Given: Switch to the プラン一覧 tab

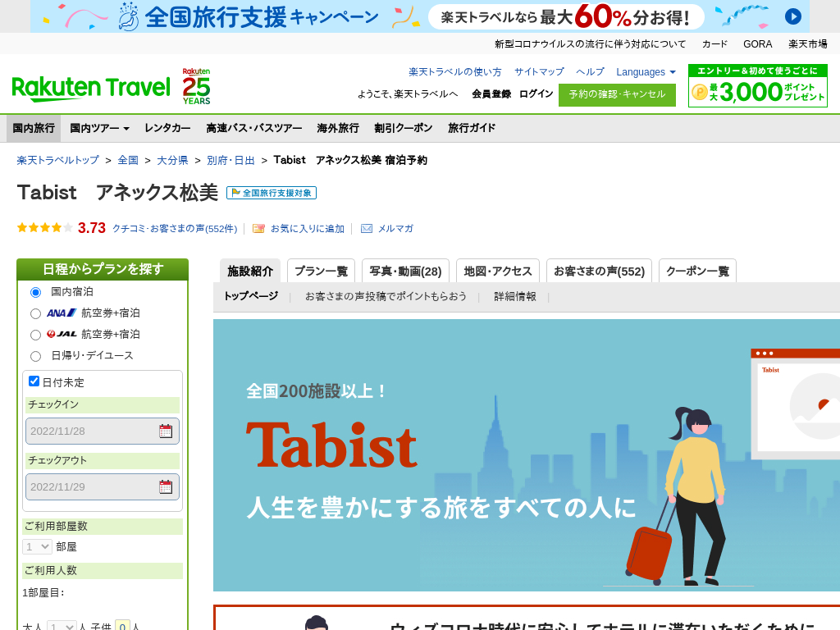Looking at the screenshot, I should pyautogui.click(x=321, y=271).
